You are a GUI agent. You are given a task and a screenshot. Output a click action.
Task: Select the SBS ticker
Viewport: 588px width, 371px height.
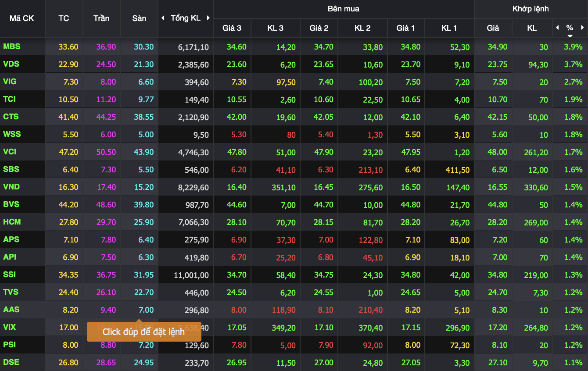tap(11, 169)
